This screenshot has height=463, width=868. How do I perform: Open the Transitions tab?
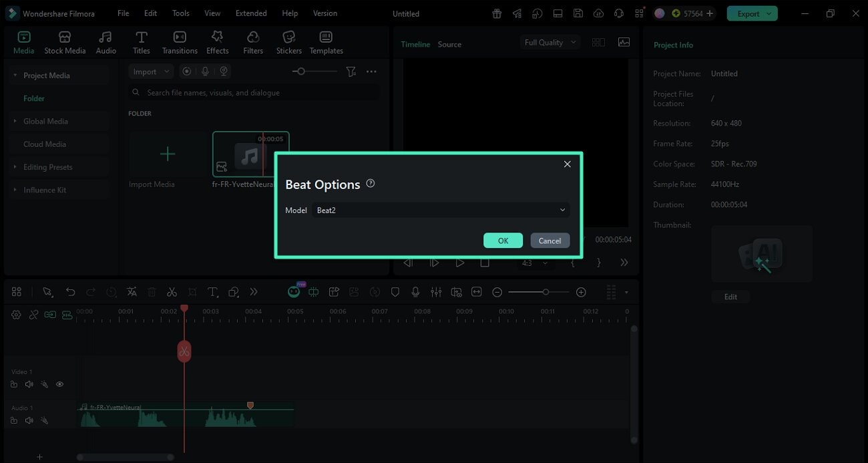tap(180, 43)
